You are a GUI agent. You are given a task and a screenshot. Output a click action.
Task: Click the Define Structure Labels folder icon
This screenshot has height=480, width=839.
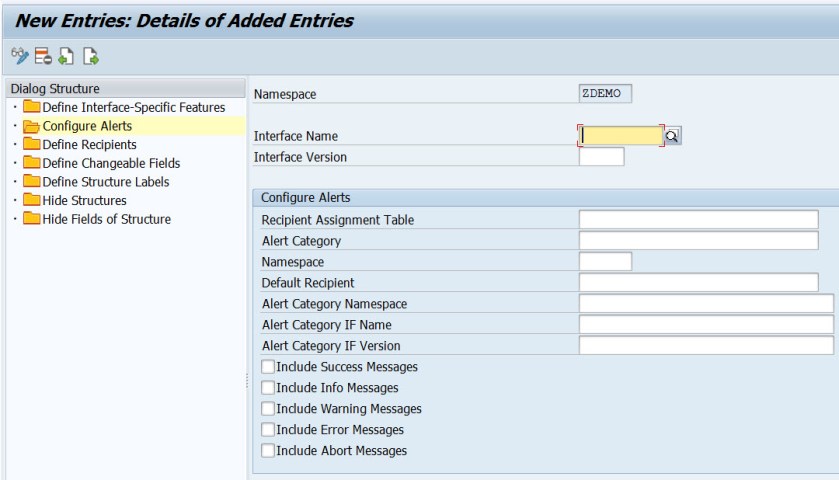pos(31,182)
